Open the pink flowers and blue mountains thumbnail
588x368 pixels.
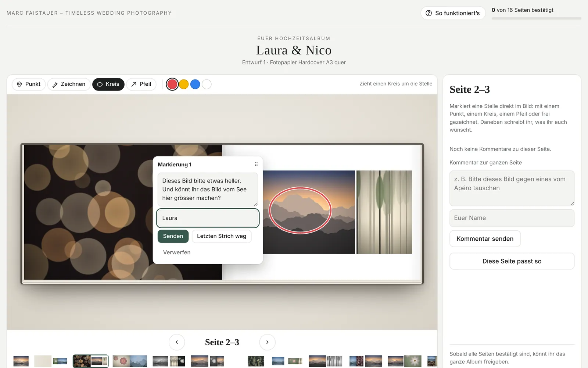tap(130, 361)
